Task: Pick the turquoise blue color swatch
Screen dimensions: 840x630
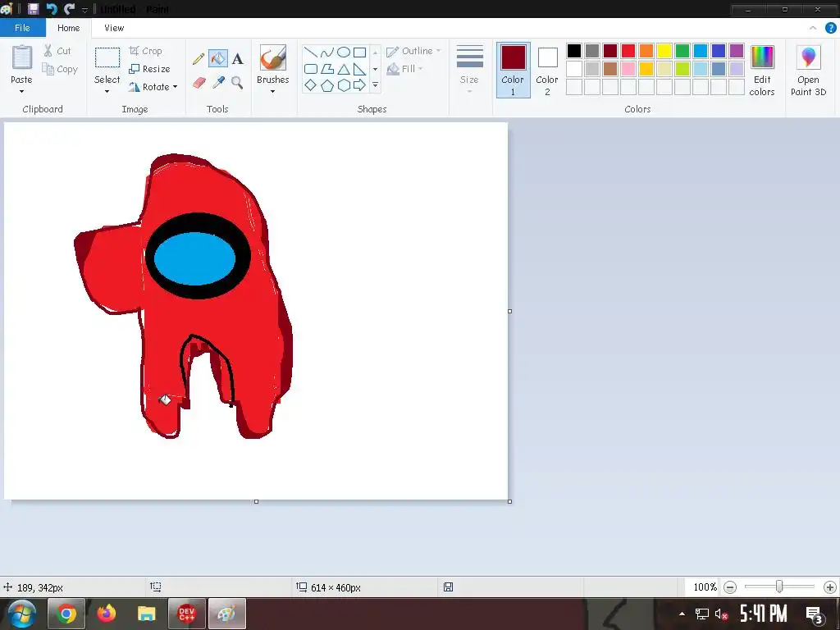Action: tap(701, 51)
